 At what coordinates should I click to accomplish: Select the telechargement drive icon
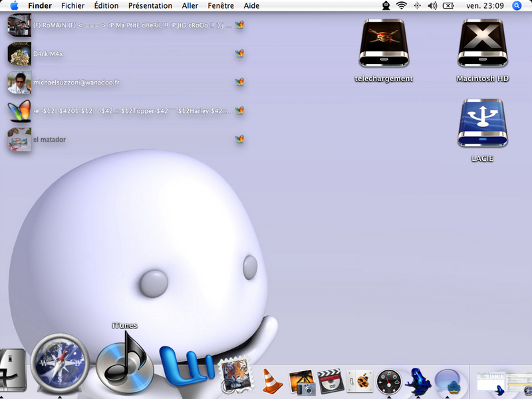pos(384,43)
